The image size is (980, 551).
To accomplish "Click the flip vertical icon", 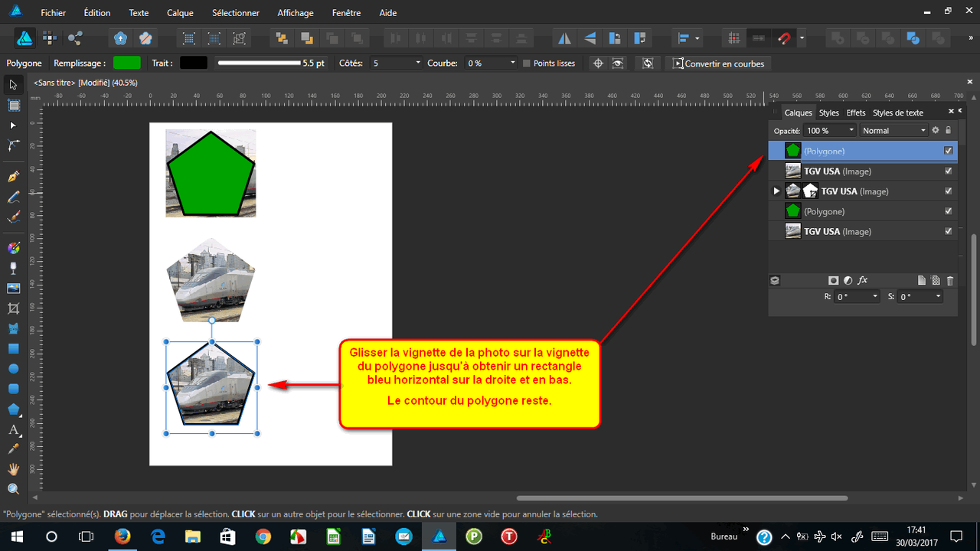I will (x=590, y=38).
